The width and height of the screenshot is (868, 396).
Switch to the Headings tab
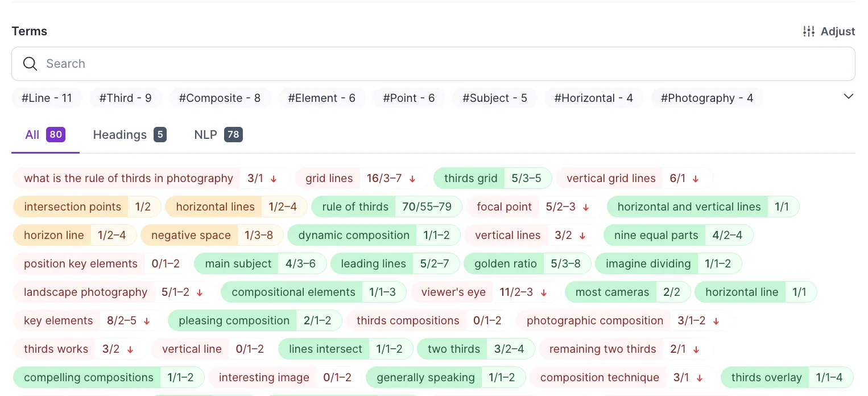coord(129,135)
